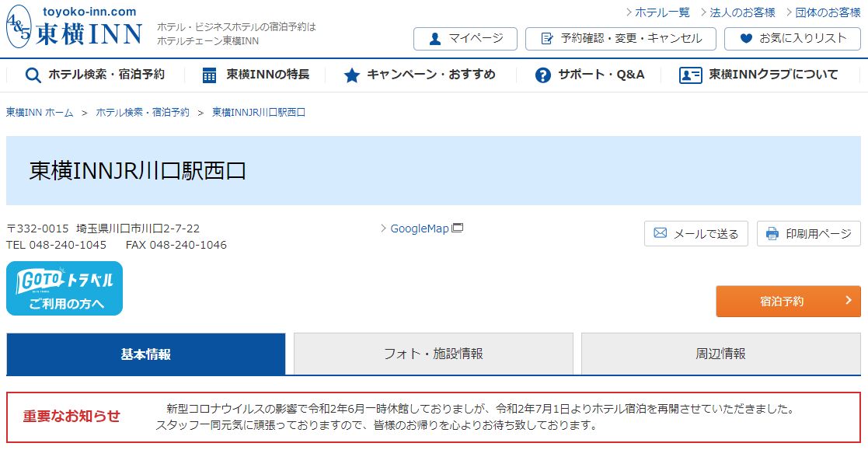868x457 pixels.
Task: Click the question mark icon beside サポート・Q&A
Action: pyautogui.click(x=543, y=75)
